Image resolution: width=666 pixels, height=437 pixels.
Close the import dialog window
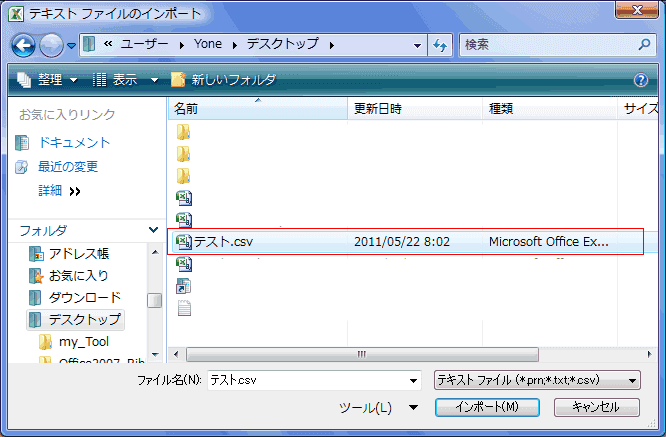pyautogui.click(x=637, y=9)
